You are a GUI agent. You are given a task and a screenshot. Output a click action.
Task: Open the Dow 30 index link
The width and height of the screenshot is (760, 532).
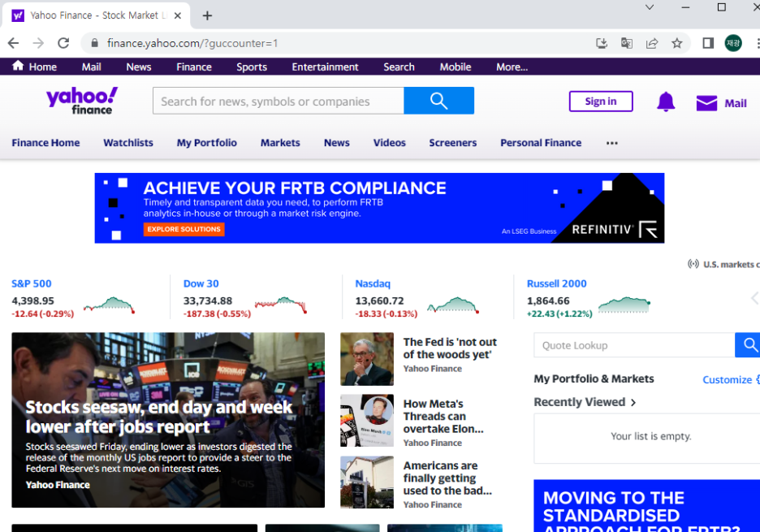click(201, 283)
